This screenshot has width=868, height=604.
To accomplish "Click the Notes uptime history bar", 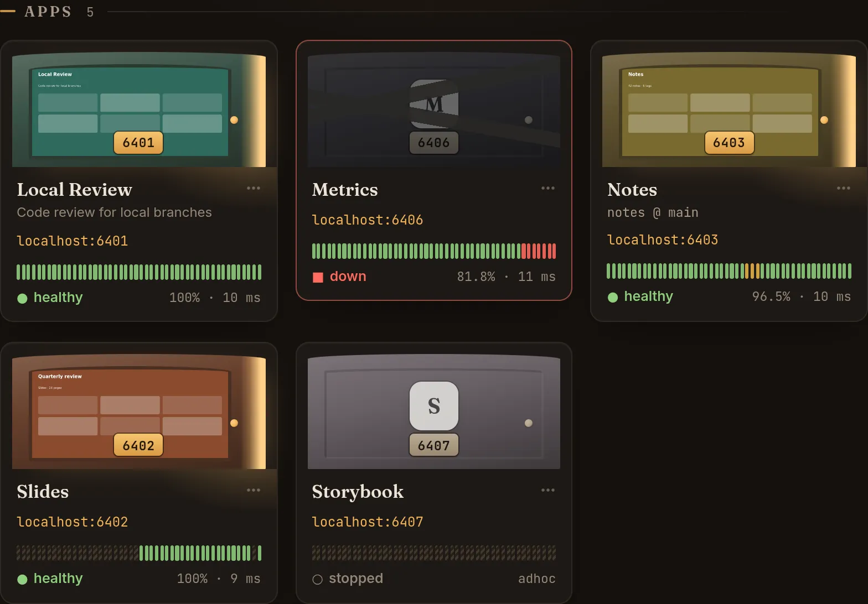I will (x=729, y=271).
